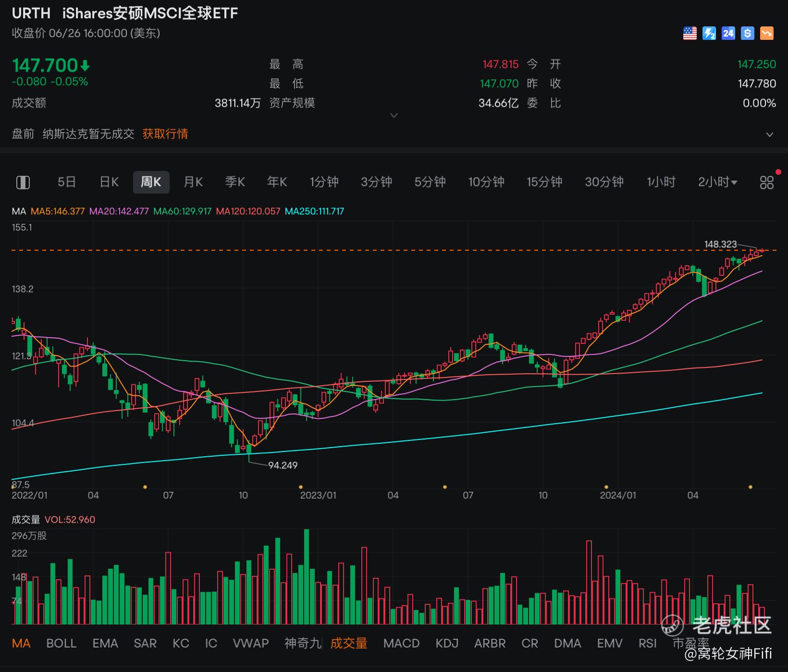The height and width of the screenshot is (672, 788).
Task: Click the 148.323 high price label
Action: (720, 244)
